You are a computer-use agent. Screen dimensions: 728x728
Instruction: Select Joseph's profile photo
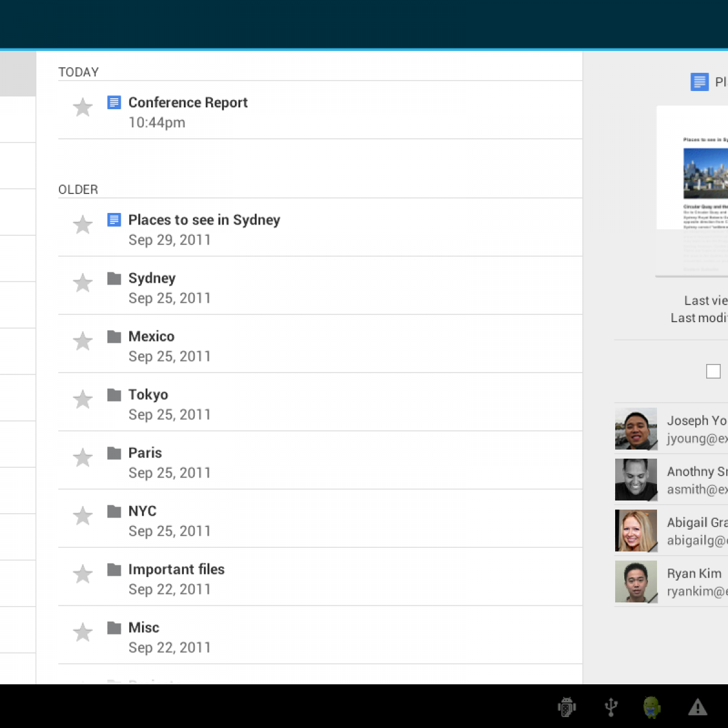(x=636, y=429)
